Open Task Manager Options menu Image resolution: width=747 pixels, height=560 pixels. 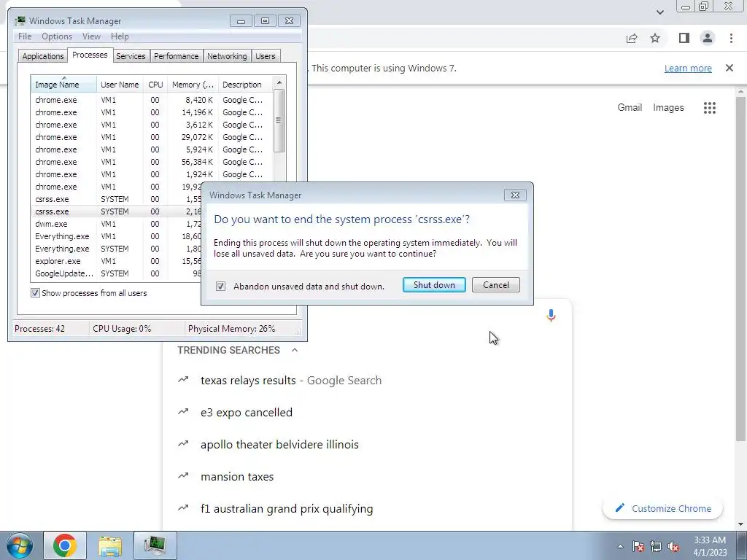pos(57,36)
